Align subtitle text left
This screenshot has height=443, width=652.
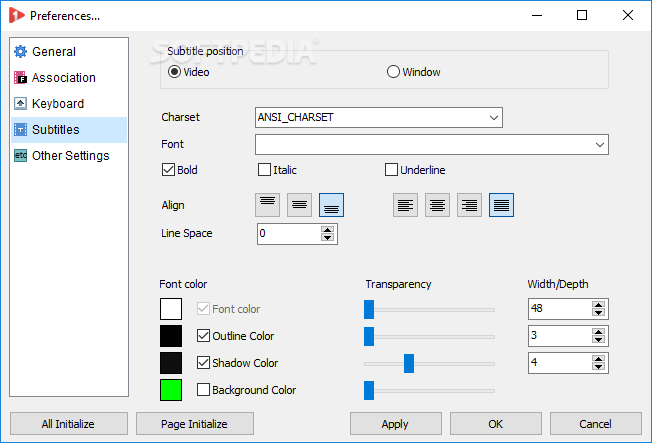(405, 205)
